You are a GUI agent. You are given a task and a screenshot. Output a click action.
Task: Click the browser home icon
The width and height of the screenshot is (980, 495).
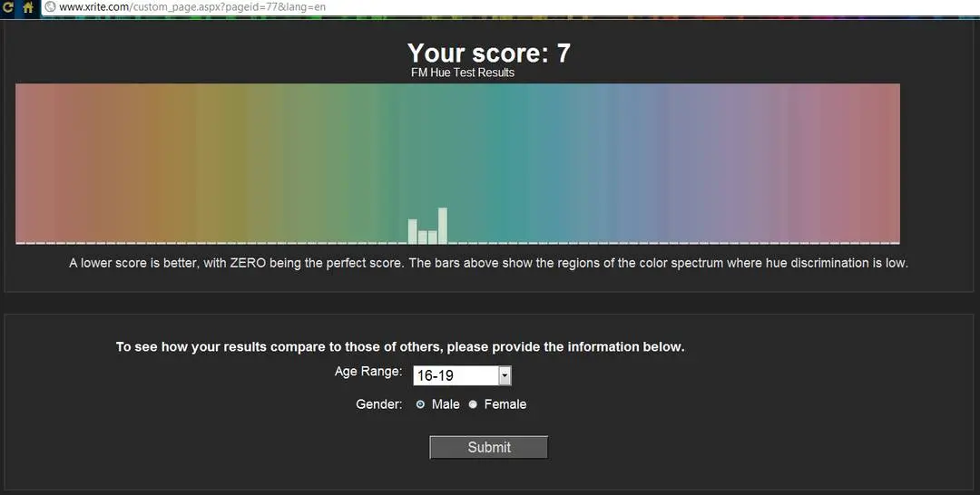(28, 7)
